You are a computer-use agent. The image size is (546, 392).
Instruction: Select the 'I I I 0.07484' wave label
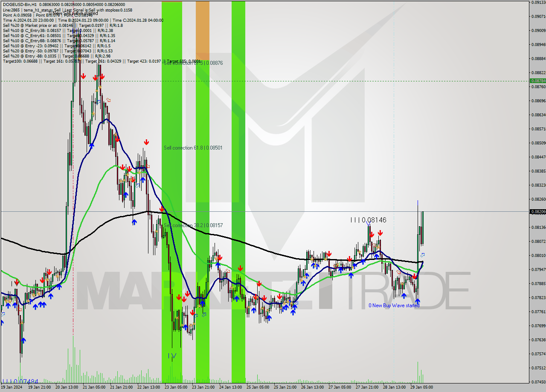20,382
